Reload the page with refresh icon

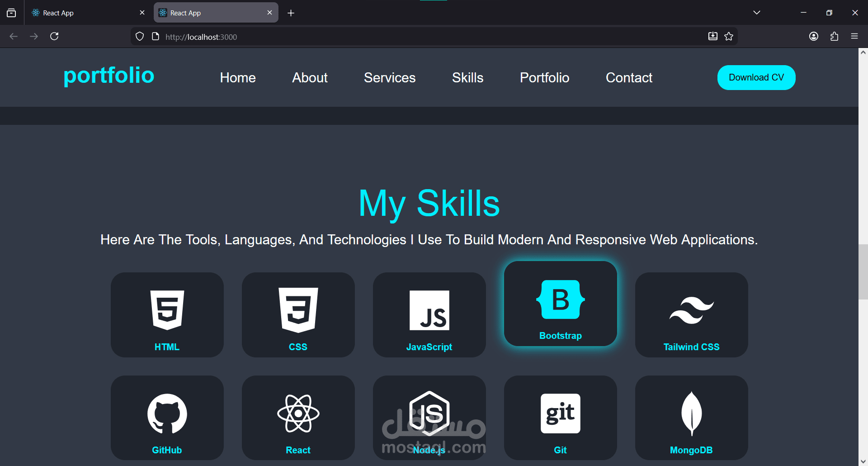tap(54, 36)
